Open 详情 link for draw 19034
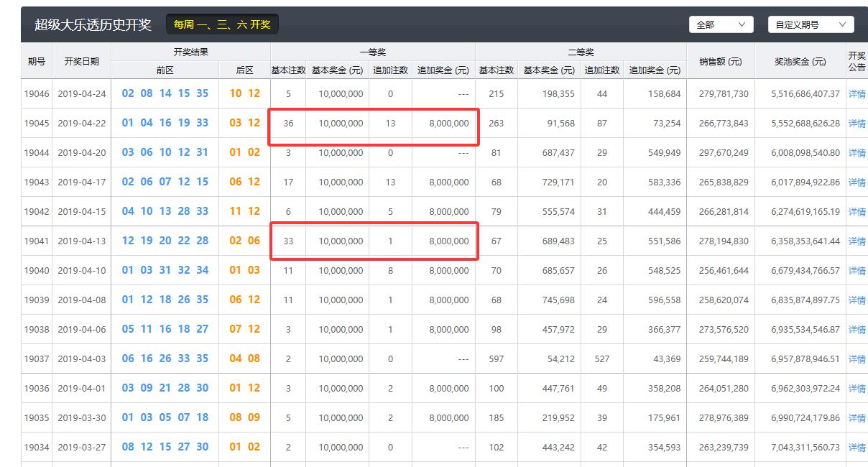Screen dimensions: 868x467 pyautogui.click(x=857, y=448)
